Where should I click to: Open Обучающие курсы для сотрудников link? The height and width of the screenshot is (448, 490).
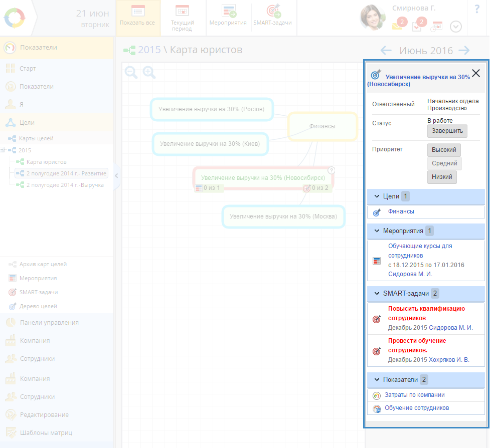(420, 251)
